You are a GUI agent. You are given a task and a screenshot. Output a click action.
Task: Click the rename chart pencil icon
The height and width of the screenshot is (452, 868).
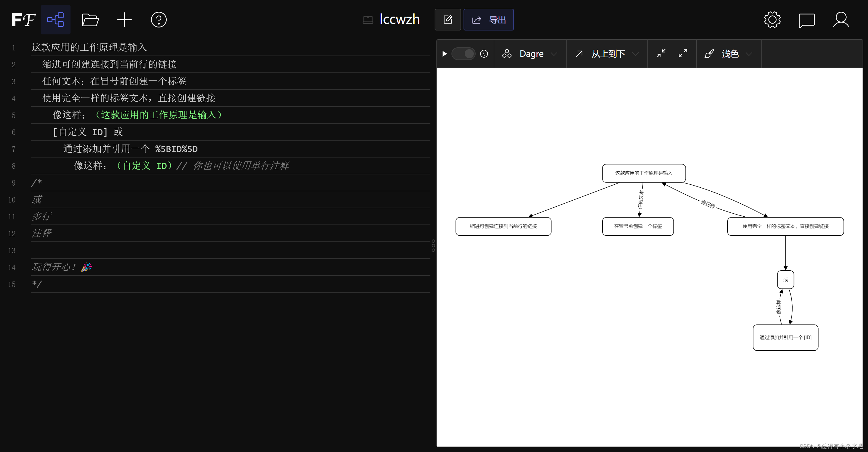coord(448,20)
